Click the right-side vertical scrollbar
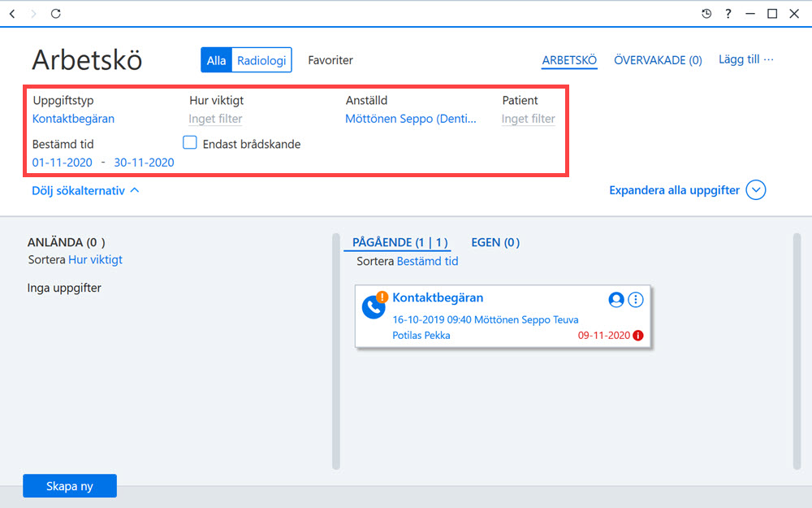The height and width of the screenshot is (508, 812). click(797, 351)
